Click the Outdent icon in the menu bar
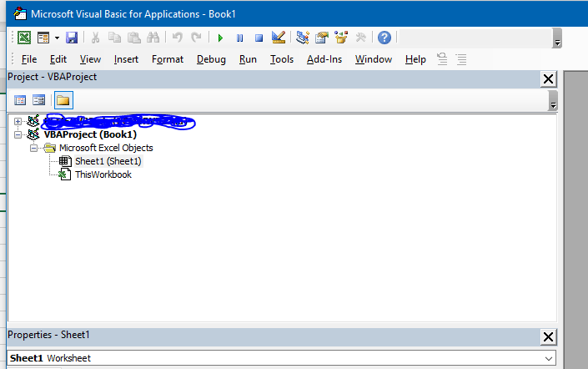 pyautogui.click(x=442, y=59)
